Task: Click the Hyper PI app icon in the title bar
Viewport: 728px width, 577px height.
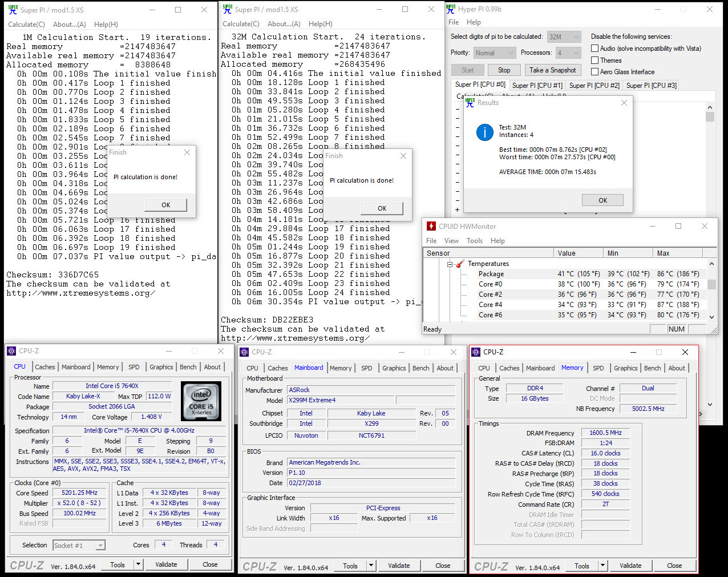Action: [451, 9]
